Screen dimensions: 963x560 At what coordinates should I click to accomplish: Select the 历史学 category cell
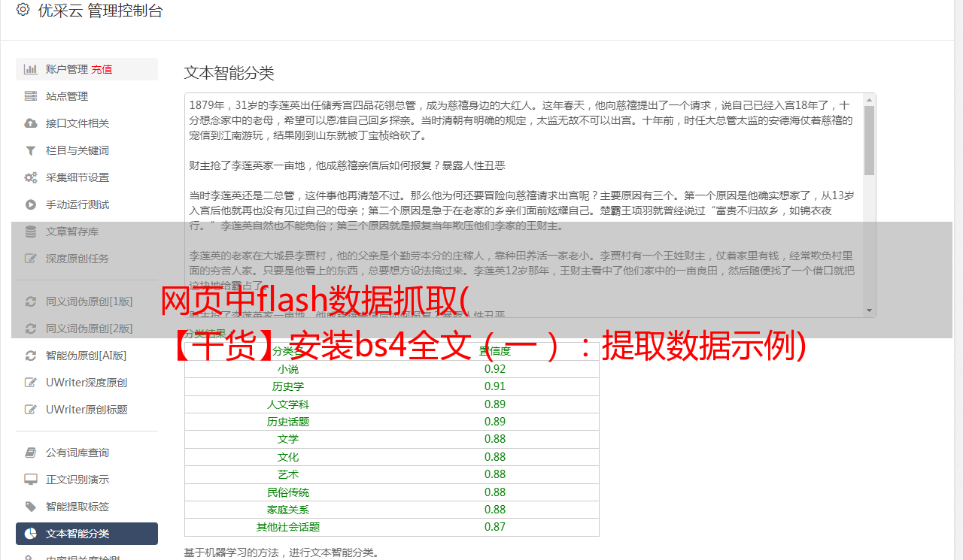pos(288,386)
